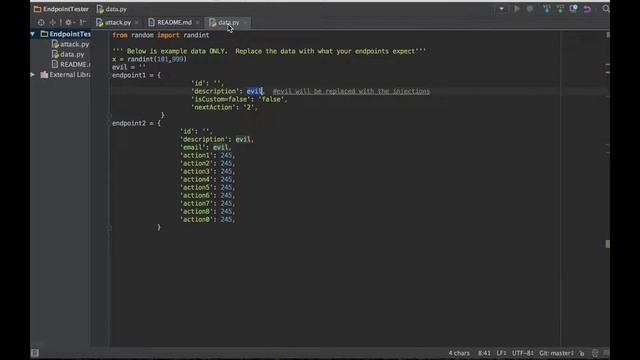The image size is (640, 360).
Task: Click the 'Git: master' branch widget
Action: coord(556,353)
